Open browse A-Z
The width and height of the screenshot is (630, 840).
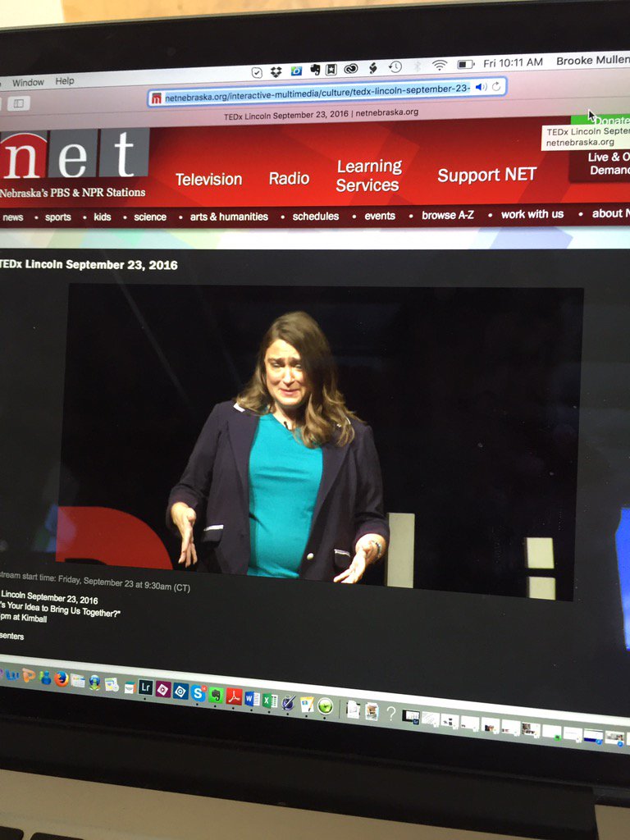(448, 215)
